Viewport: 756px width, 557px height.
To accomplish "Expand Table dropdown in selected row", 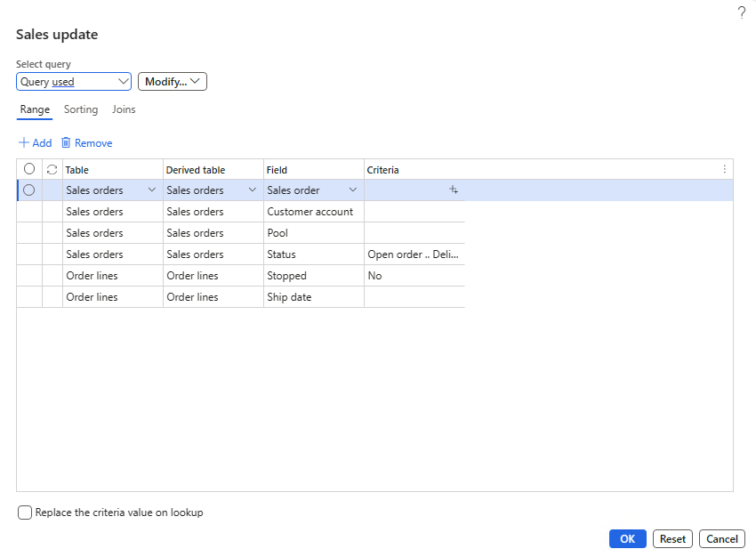I will 152,190.
